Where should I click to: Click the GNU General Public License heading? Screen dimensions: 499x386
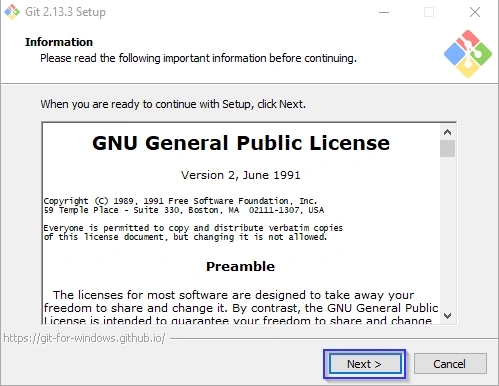(x=241, y=143)
